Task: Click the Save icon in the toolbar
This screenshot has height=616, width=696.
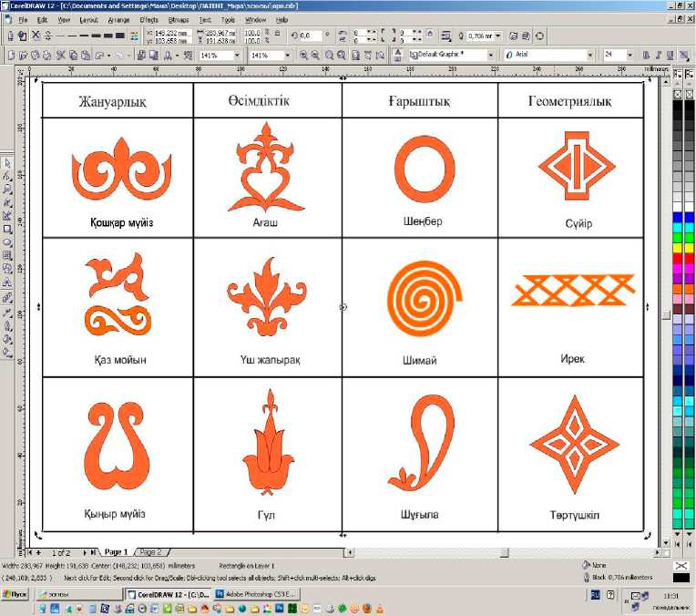Action: coord(36,56)
